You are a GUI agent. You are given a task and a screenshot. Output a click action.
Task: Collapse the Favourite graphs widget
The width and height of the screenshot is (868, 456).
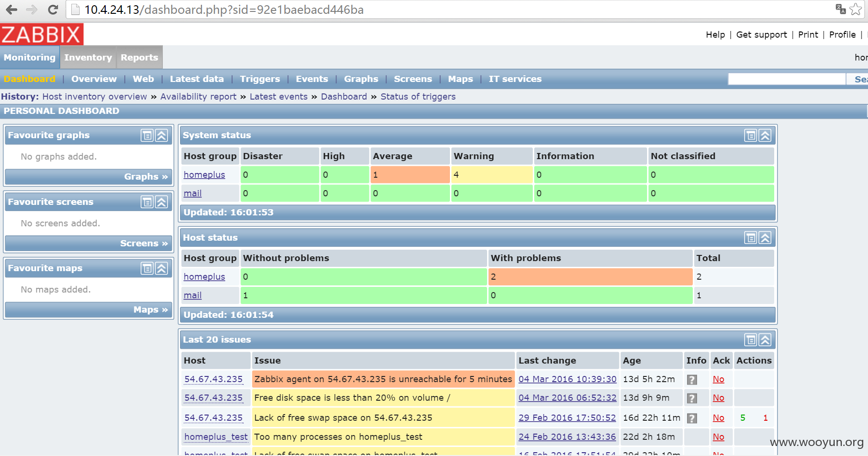161,135
